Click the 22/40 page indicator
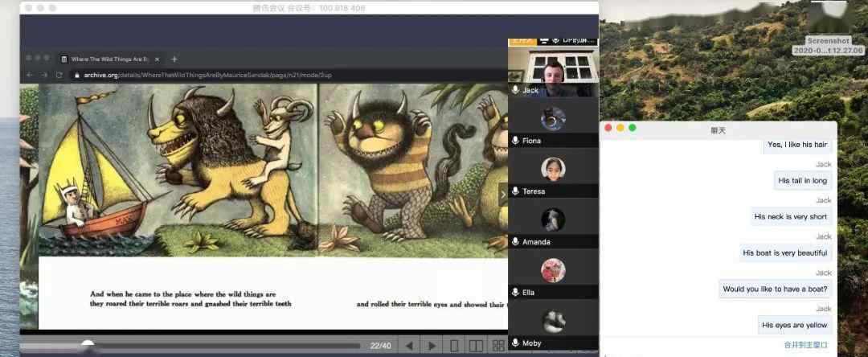868x357 pixels. coord(380,346)
